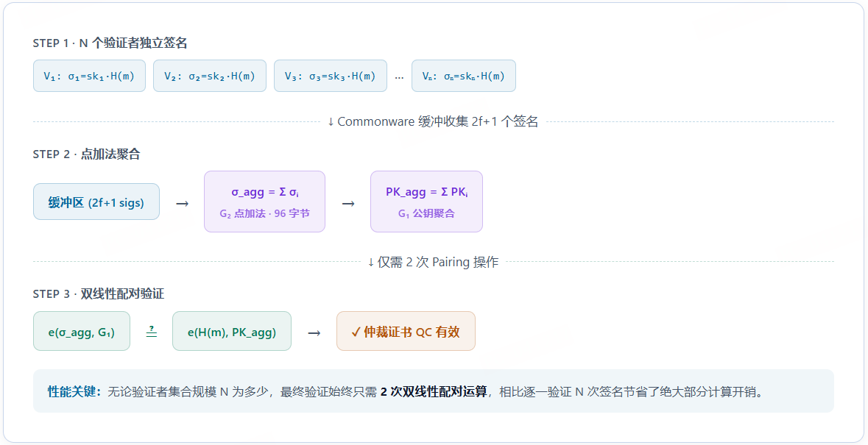868x445 pixels.
Task: Click the V₁ signature box
Action: click(89, 76)
